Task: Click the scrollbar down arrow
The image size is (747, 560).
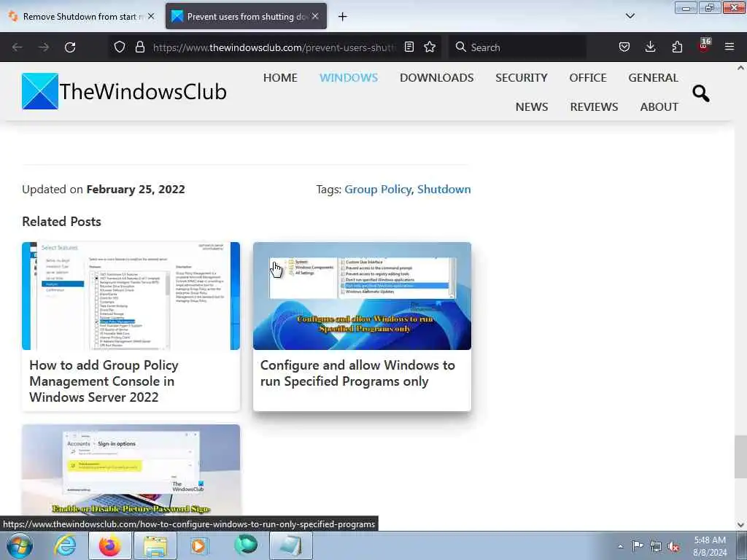Action: [x=740, y=525]
